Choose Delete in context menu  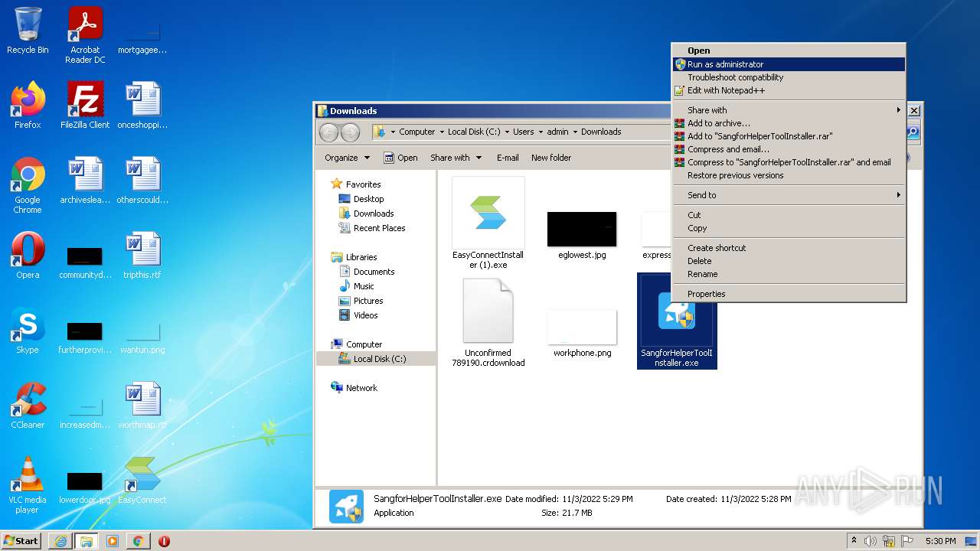(789, 261)
